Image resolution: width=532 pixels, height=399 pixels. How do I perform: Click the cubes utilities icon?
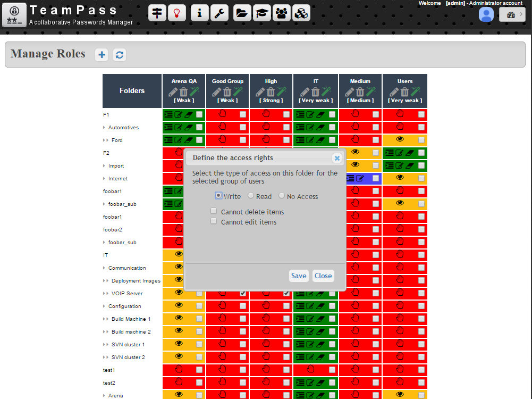301,13
